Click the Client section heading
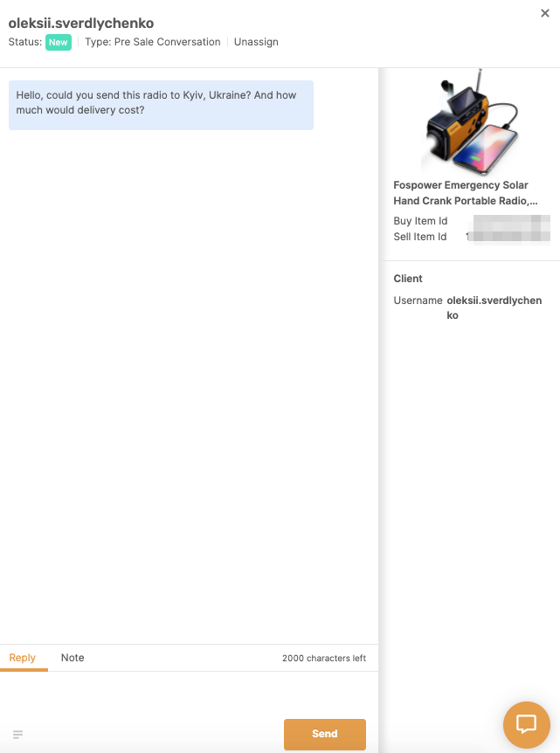Image resolution: width=560 pixels, height=753 pixels. point(408,279)
